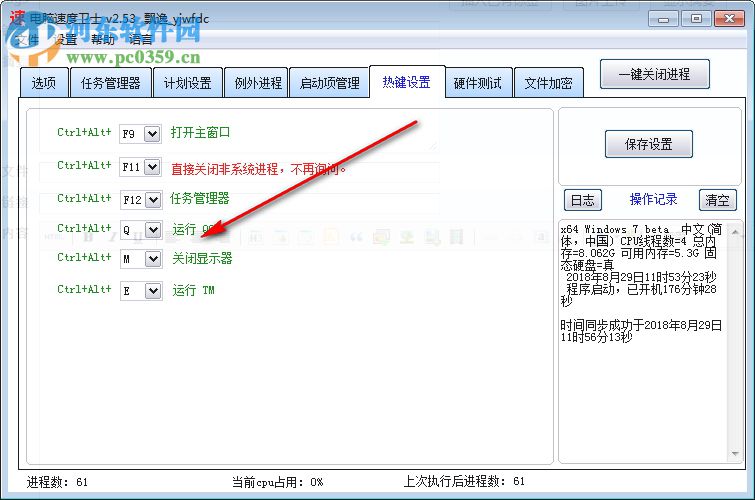The height and width of the screenshot is (500, 755).
Task: Click the 清空 button
Action: click(717, 200)
